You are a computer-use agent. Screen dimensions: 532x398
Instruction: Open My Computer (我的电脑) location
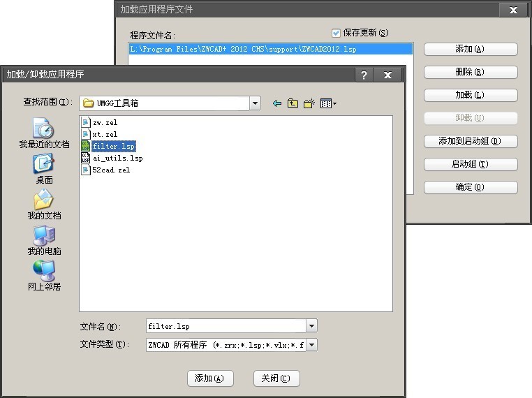pyautogui.click(x=44, y=240)
